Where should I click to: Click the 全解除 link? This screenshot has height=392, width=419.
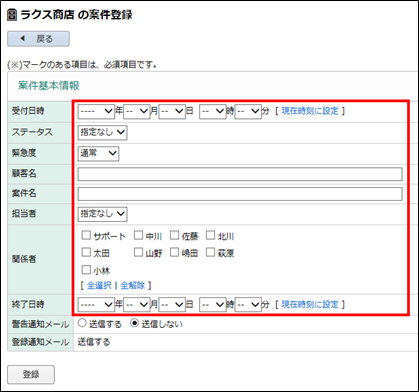coord(132,286)
